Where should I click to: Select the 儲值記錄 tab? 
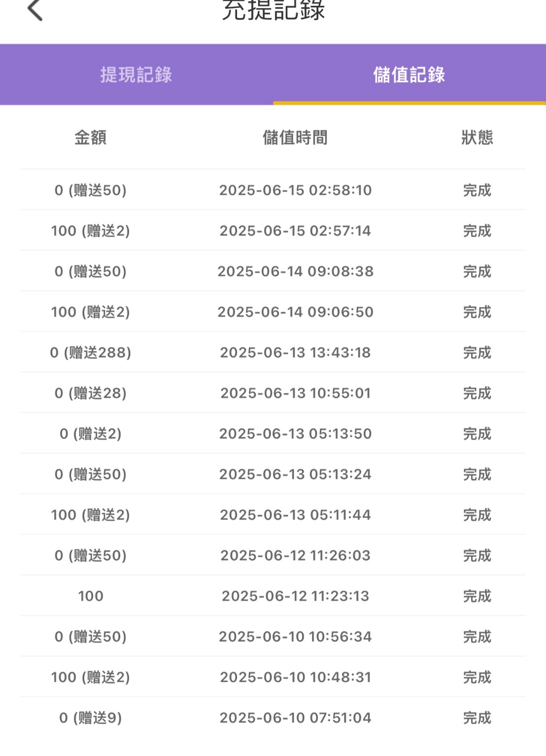[x=409, y=74]
